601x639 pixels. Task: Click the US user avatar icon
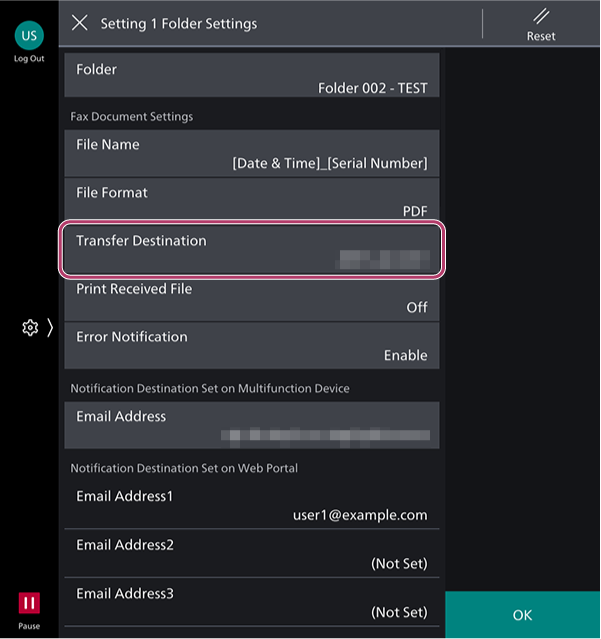pyautogui.click(x=28, y=34)
